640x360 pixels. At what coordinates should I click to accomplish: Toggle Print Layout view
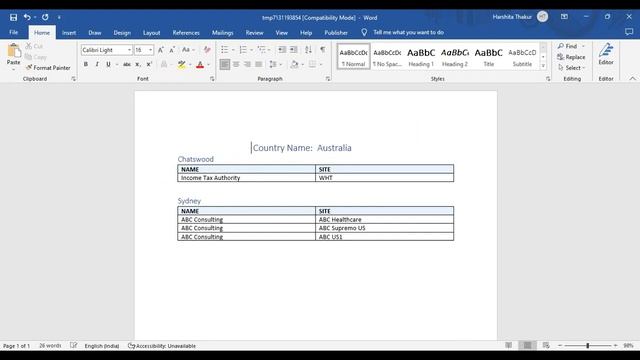click(527, 345)
